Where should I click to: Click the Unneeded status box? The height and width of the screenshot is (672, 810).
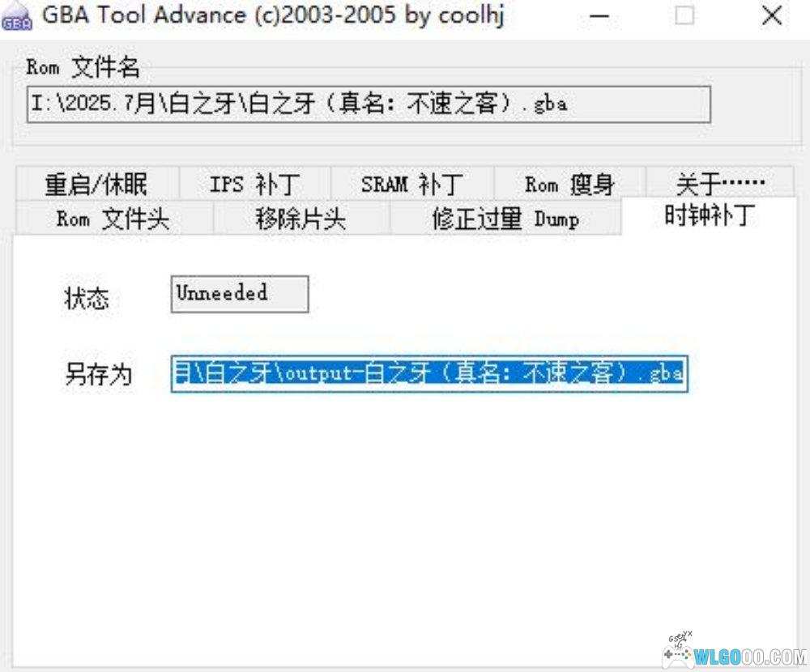(x=240, y=293)
